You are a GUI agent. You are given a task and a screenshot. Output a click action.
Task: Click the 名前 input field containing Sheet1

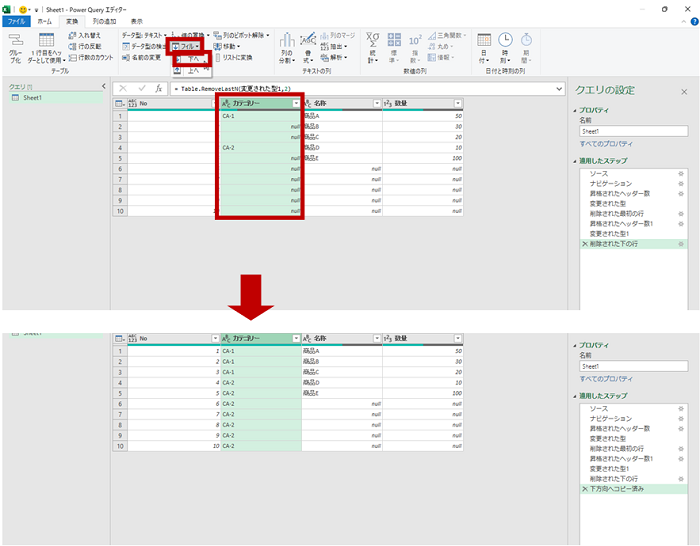pyautogui.click(x=633, y=131)
